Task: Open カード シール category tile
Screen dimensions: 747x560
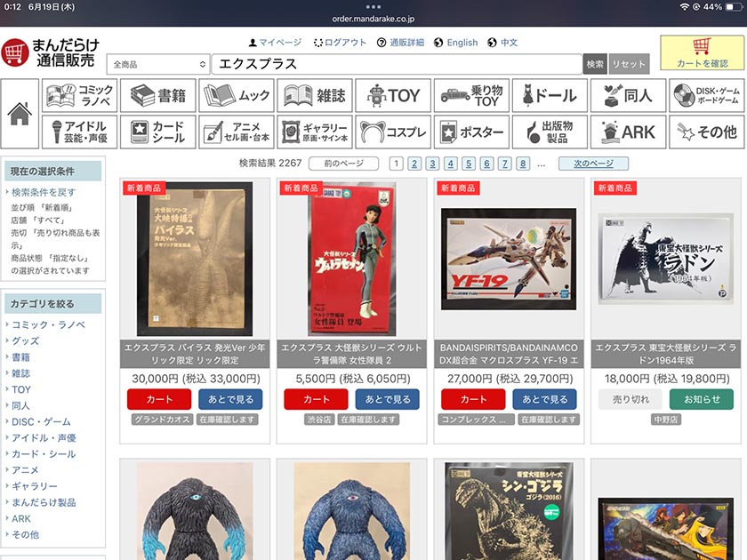Action: (157, 132)
